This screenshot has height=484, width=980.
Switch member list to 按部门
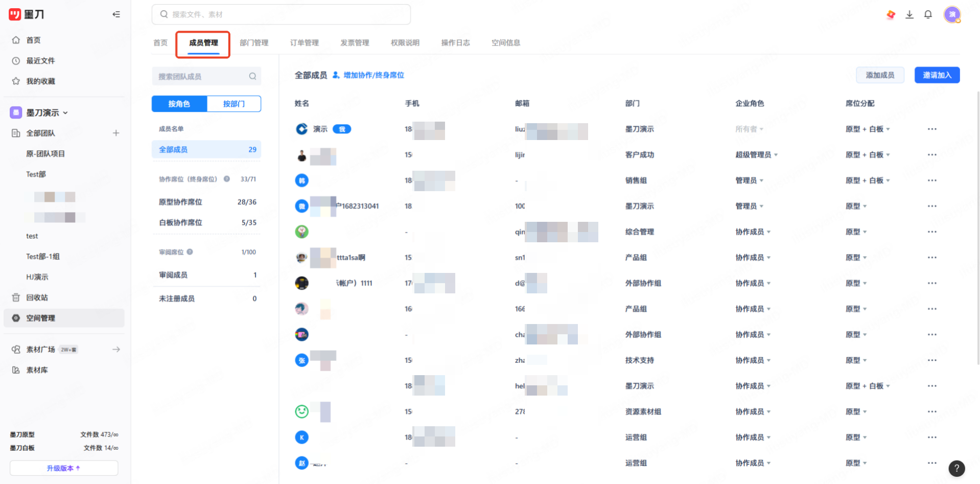tap(234, 104)
